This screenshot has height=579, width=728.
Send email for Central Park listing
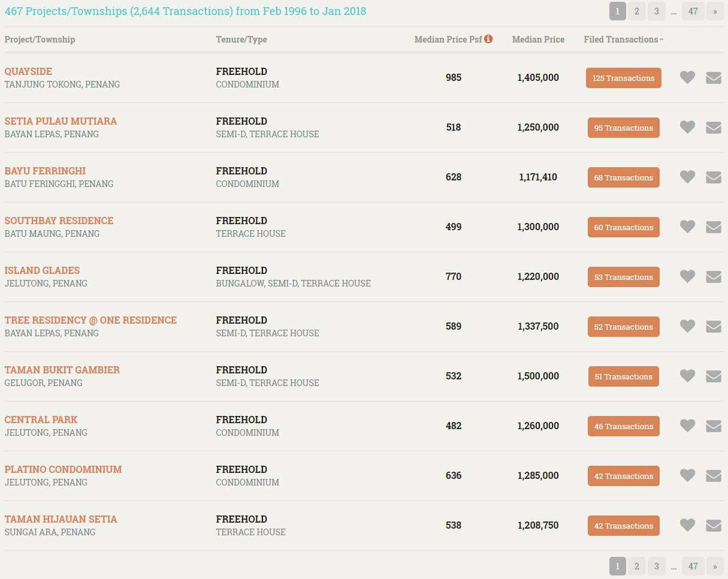click(x=713, y=426)
